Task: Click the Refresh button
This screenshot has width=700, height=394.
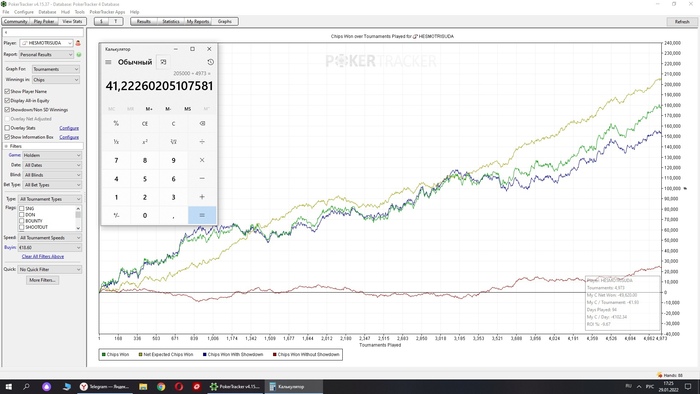Action: pyautogui.click(x=682, y=21)
